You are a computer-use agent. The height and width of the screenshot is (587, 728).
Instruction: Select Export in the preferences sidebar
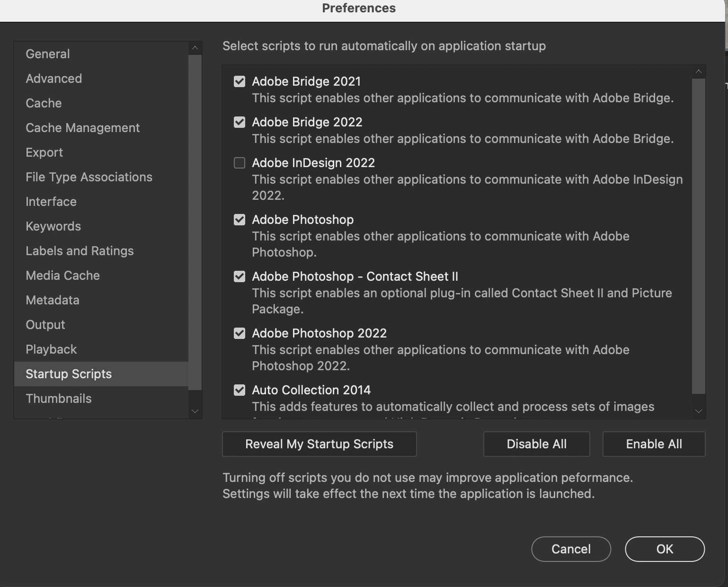(101, 152)
